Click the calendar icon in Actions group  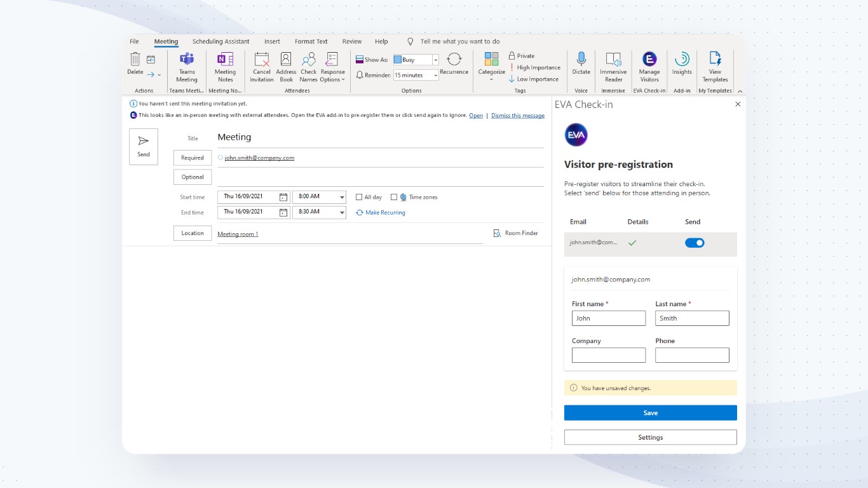coord(151,60)
